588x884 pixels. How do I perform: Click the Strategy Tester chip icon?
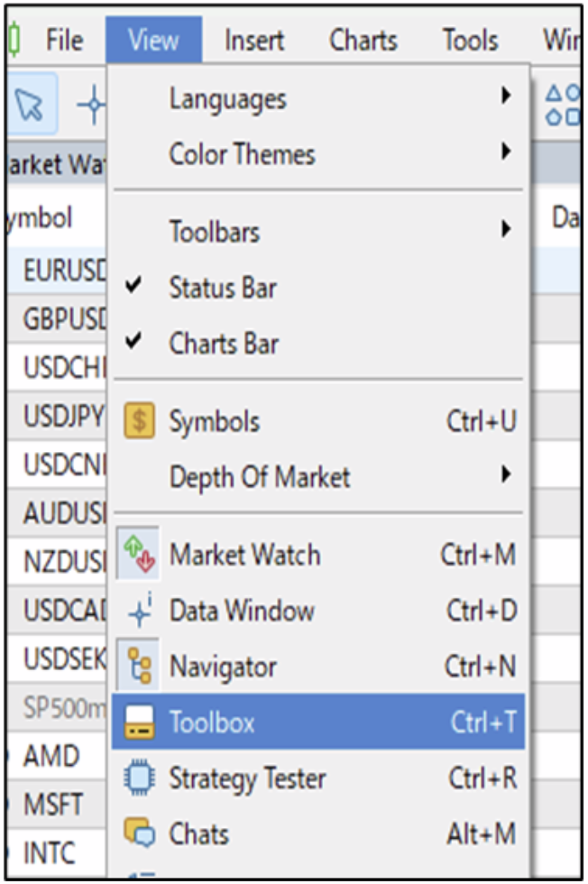[x=139, y=778]
